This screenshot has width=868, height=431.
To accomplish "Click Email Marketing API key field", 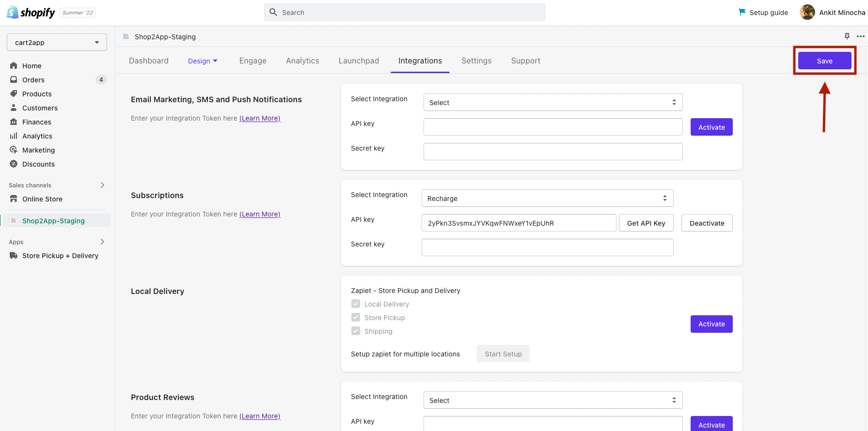I will point(553,127).
